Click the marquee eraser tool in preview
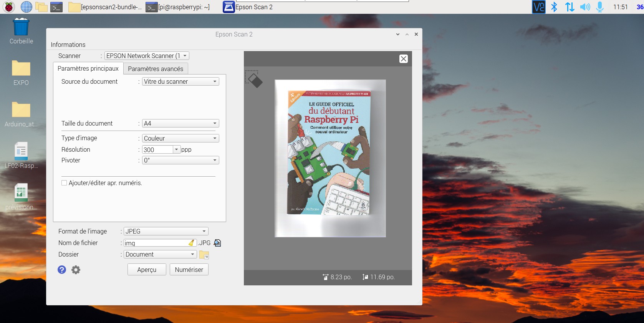The height and width of the screenshot is (323, 644). (253, 79)
